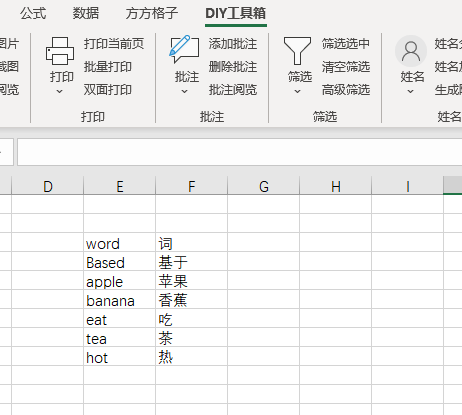Image resolution: width=462 pixels, height=415 pixels.
Task: Click the printer icon in the 打印 group
Action: point(60,51)
